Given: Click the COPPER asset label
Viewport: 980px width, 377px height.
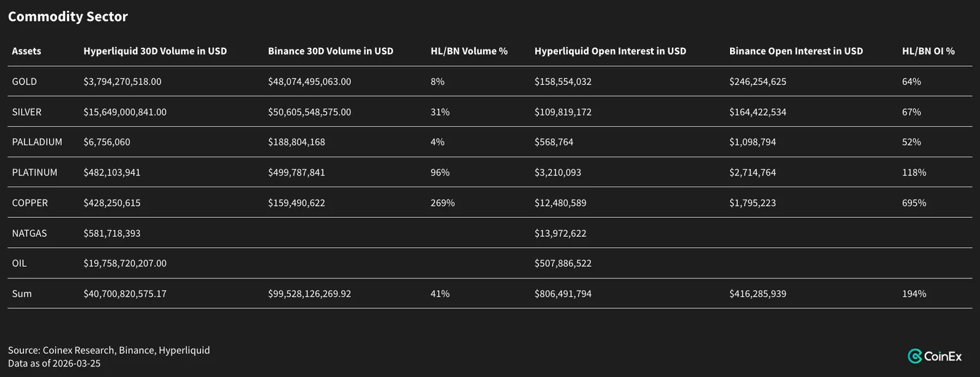Looking at the screenshot, I should click(x=30, y=203).
